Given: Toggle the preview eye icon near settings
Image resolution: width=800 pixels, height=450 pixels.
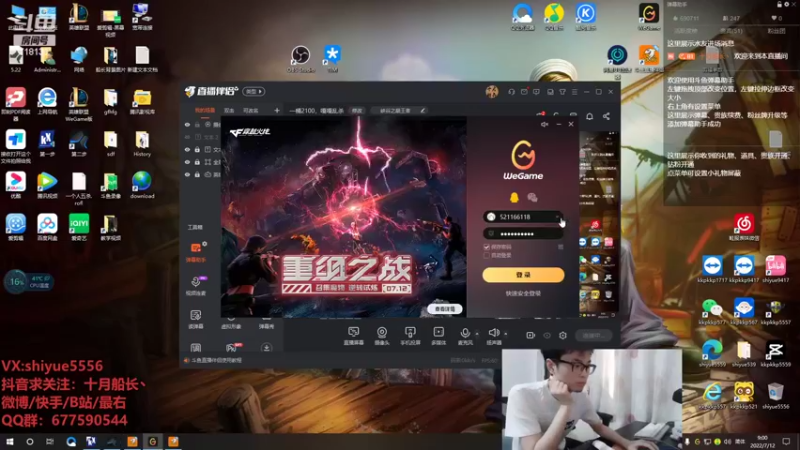Looking at the screenshot, I should 547,335.
